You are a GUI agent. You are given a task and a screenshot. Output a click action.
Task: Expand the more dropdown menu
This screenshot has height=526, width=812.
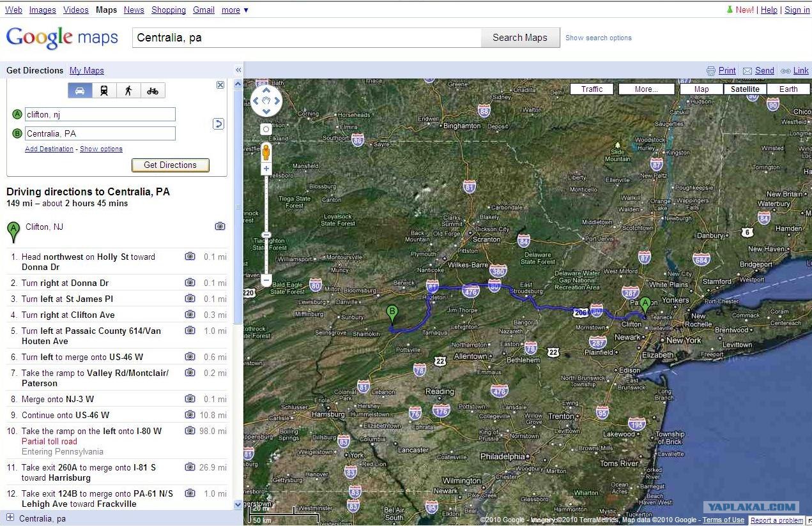tap(234, 10)
